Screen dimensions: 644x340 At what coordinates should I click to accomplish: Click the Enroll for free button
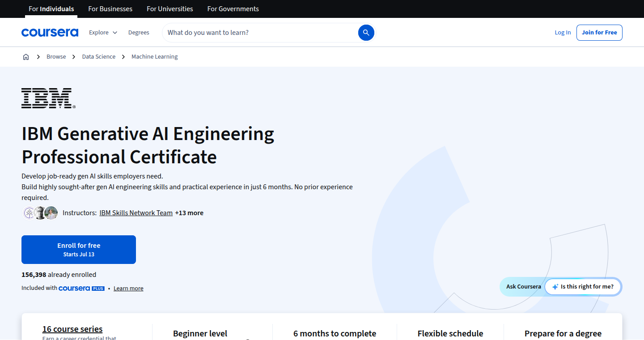(79, 250)
